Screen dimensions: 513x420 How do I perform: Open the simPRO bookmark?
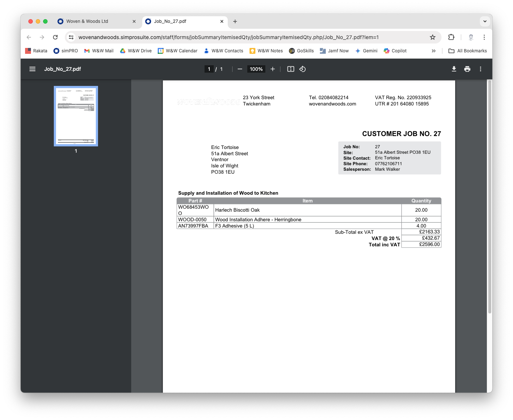tap(66, 51)
